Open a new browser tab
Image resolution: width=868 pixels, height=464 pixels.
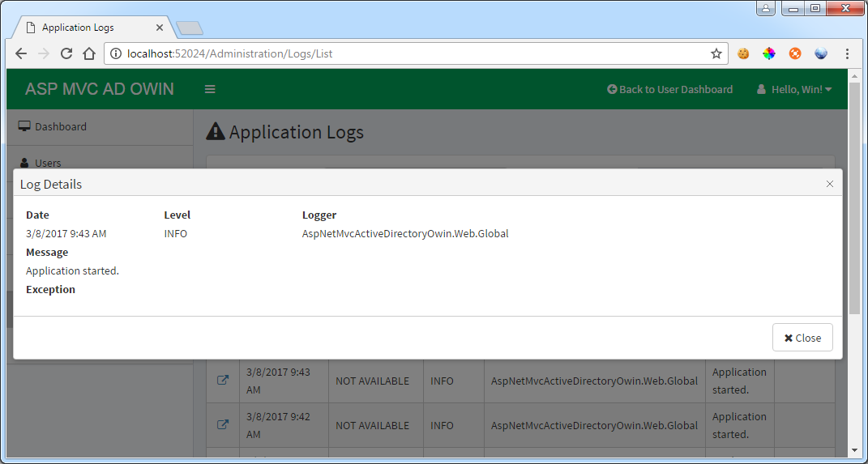[190, 28]
